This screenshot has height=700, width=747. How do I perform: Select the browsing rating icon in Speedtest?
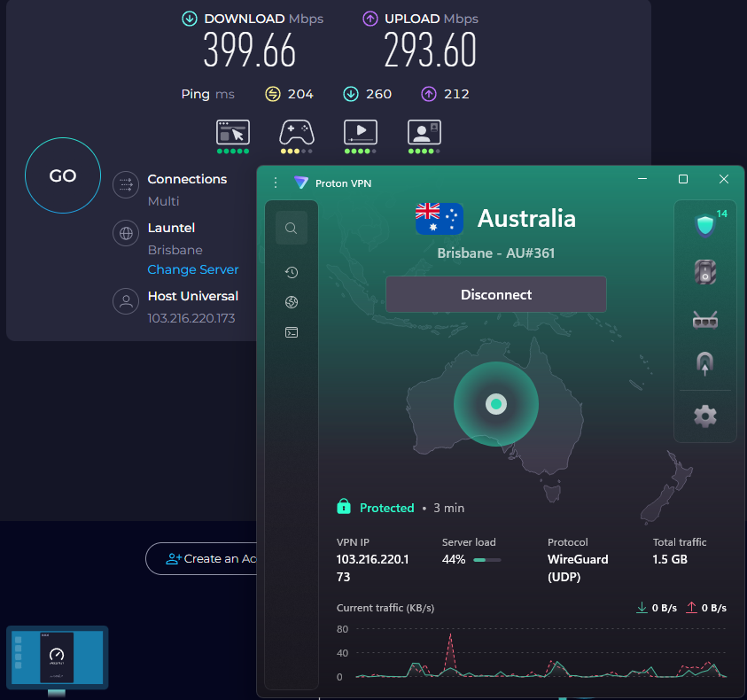tap(232, 133)
